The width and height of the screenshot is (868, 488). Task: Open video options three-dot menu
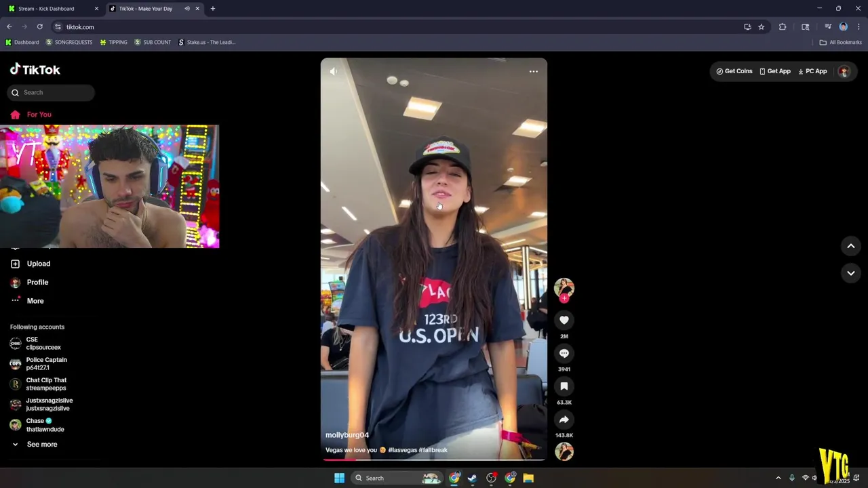click(534, 71)
